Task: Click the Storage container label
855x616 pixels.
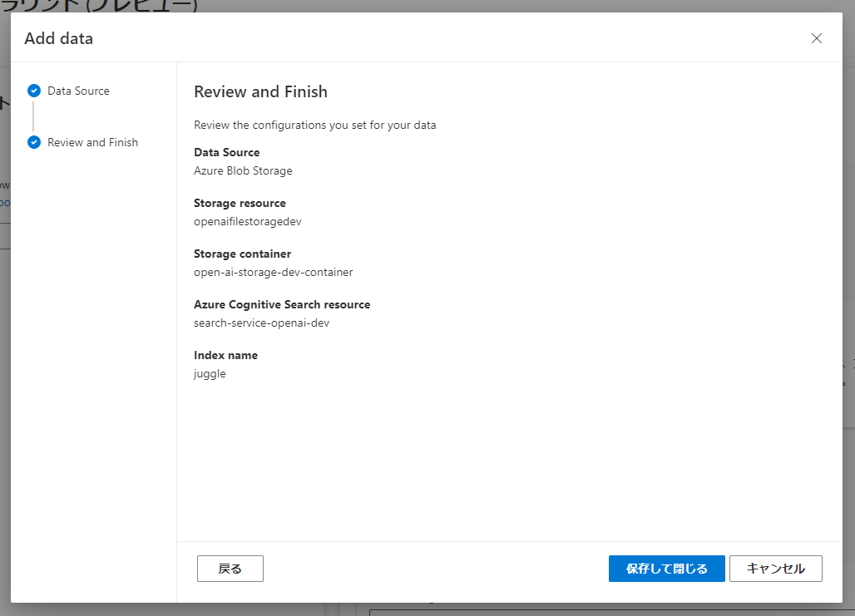Action: pos(243,254)
